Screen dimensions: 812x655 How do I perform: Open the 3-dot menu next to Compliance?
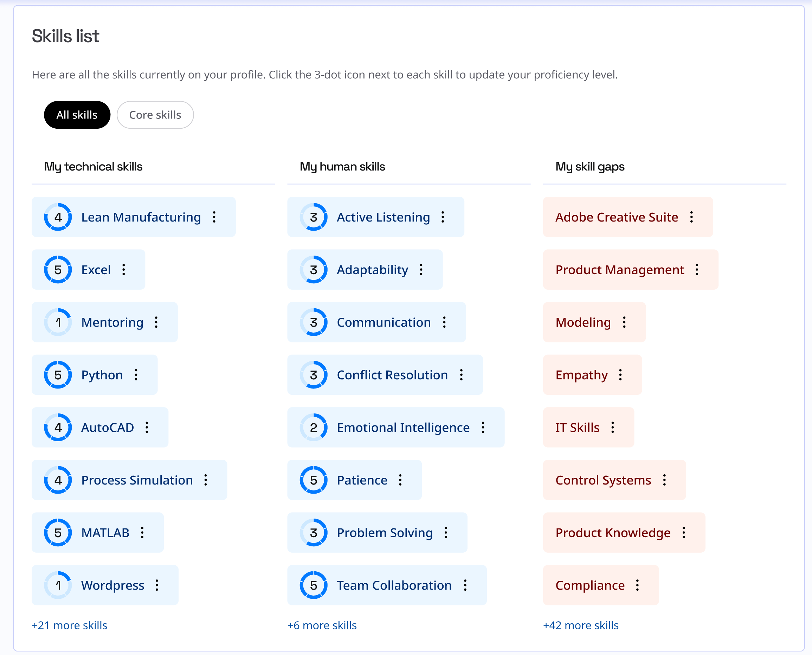tap(638, 585)
